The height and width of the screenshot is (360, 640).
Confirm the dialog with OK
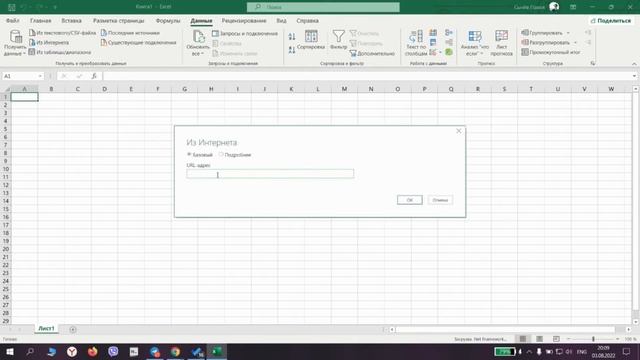[x=410, y=200]
